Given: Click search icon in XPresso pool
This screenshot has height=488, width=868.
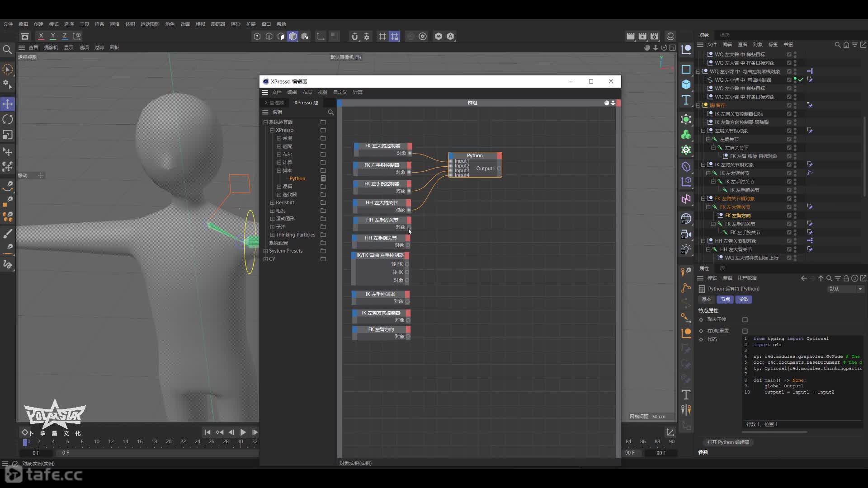Looking at the screenshot, I should pyautogui.click(x=330, y=112).
